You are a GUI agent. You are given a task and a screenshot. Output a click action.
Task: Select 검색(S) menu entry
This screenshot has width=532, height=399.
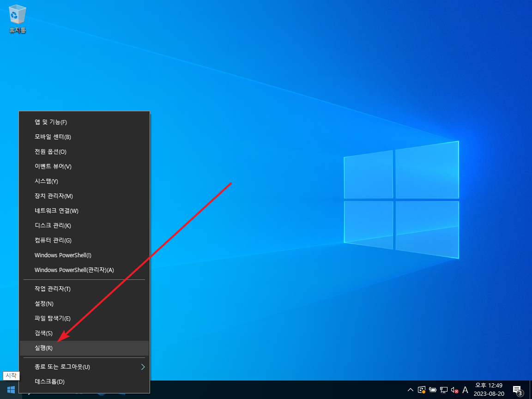coord(84,333)
